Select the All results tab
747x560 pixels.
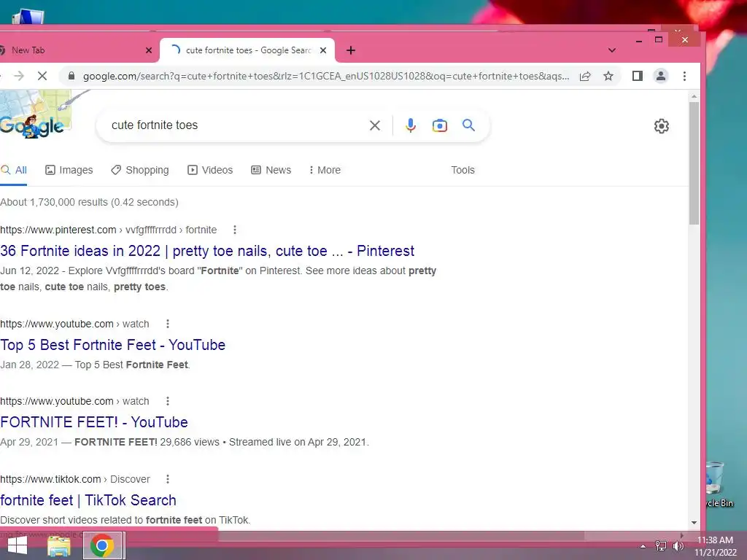[14, 170]
